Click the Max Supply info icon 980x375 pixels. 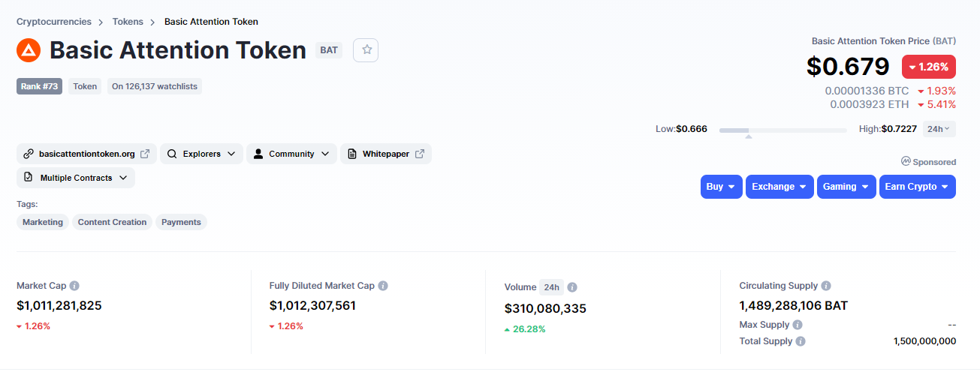point(798,325)
